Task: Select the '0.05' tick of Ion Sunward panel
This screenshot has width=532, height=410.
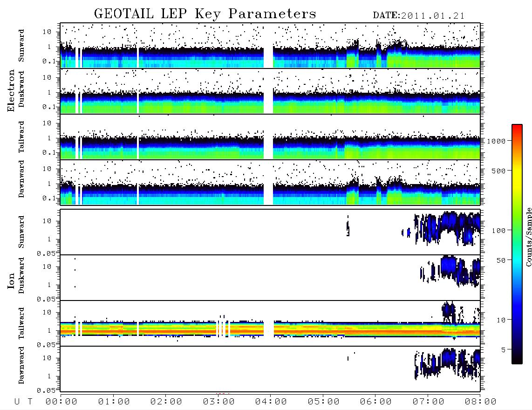Action: point(46,253)
